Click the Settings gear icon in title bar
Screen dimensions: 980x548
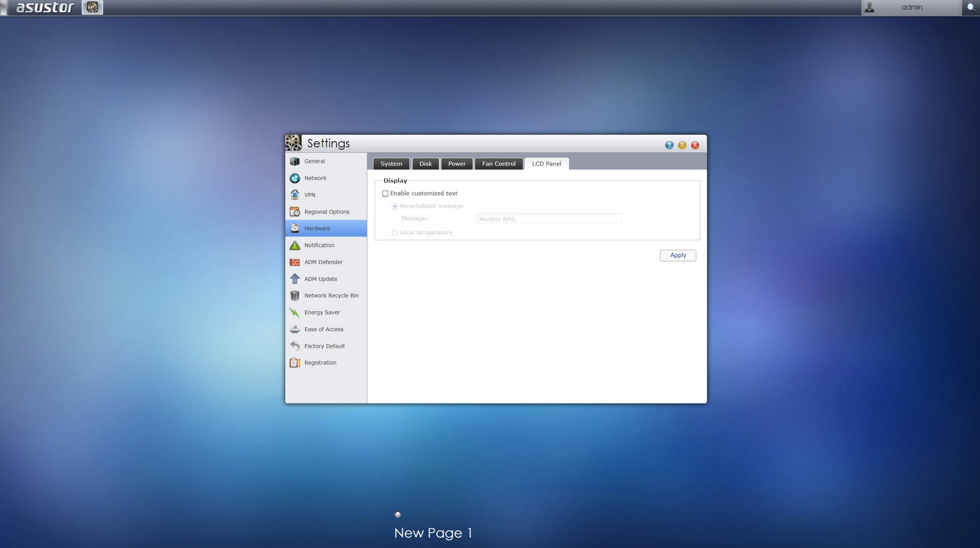(293, 143)
